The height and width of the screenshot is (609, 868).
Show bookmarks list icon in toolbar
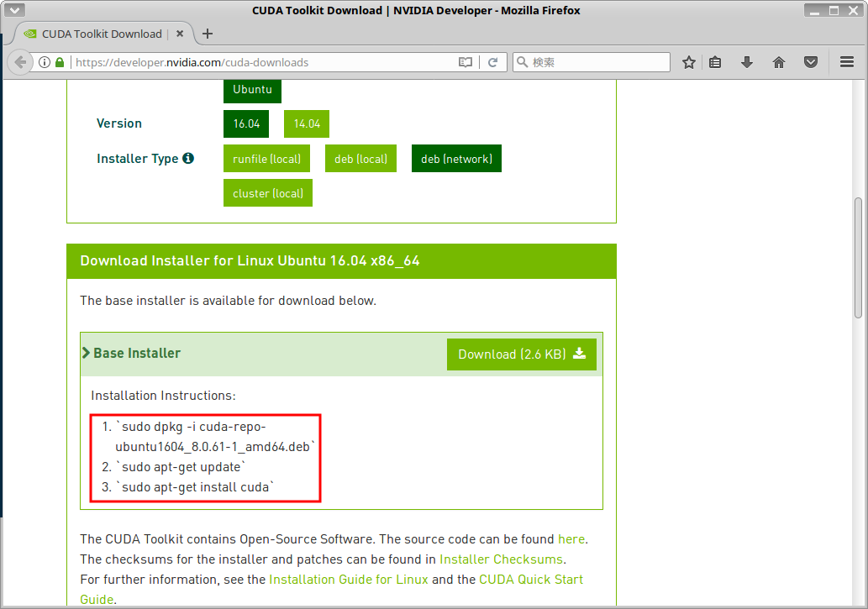point(716,62)
